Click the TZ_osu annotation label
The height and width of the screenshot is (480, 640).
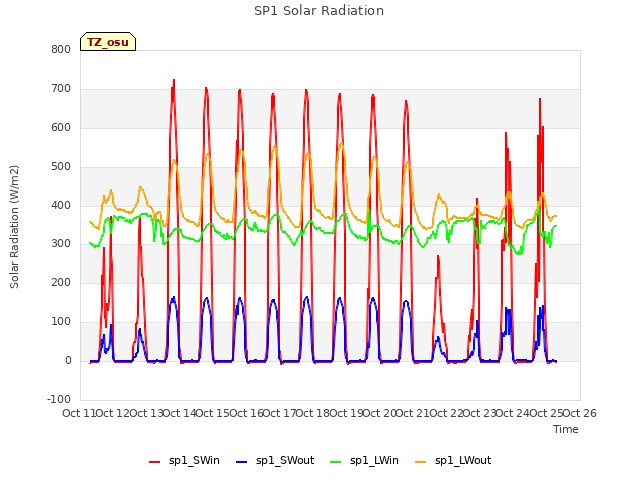click(108, 42)
